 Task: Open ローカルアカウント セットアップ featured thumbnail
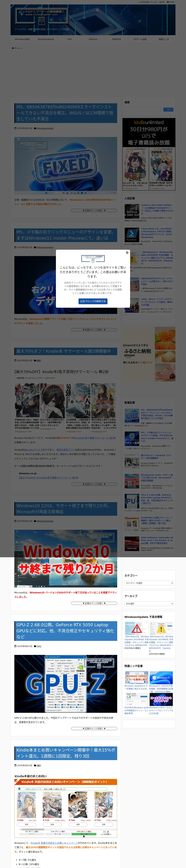pos(161,699)
